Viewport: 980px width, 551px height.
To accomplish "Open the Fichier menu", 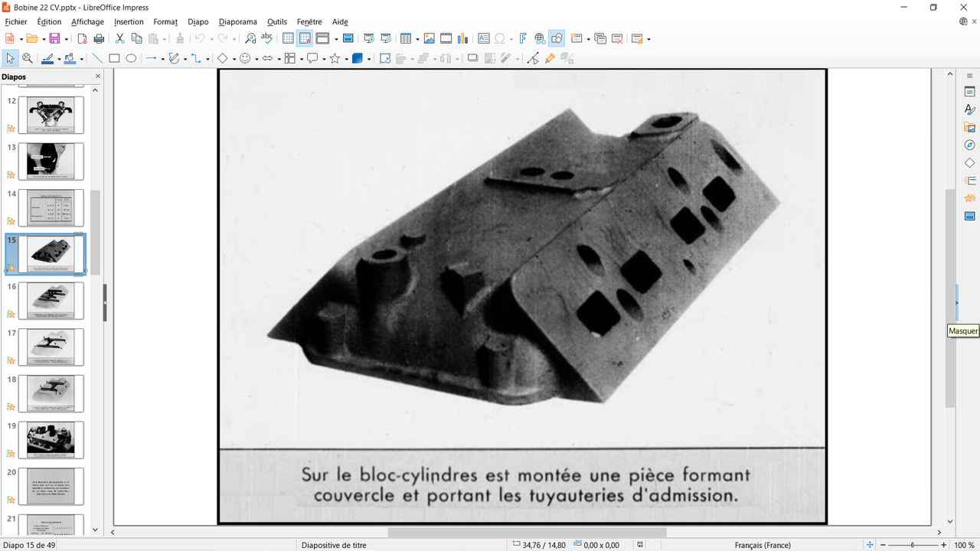I will click(x=15, y=22).
